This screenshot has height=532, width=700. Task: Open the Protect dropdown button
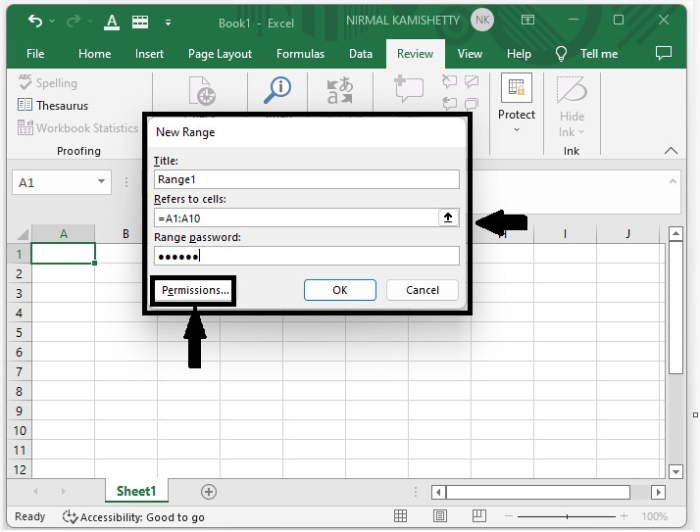point(517,103)
